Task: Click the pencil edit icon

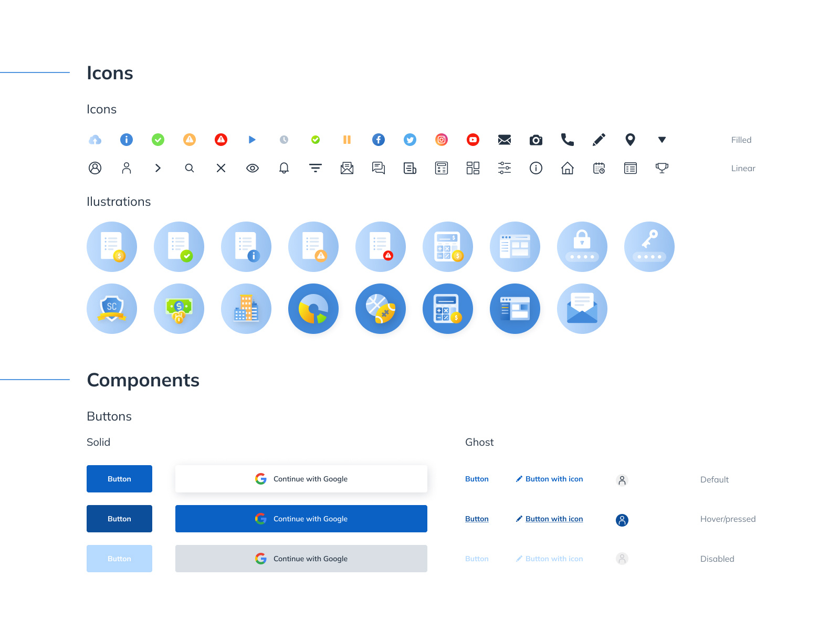Action: click(598, 140)
